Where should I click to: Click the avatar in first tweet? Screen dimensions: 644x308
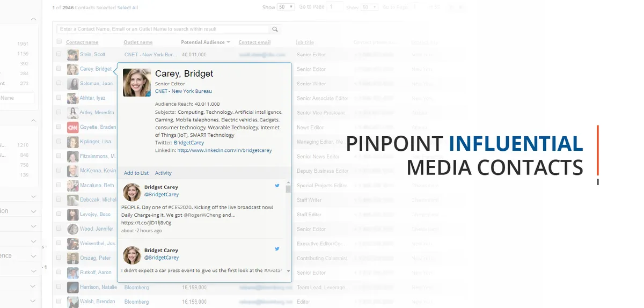(132, 192)
